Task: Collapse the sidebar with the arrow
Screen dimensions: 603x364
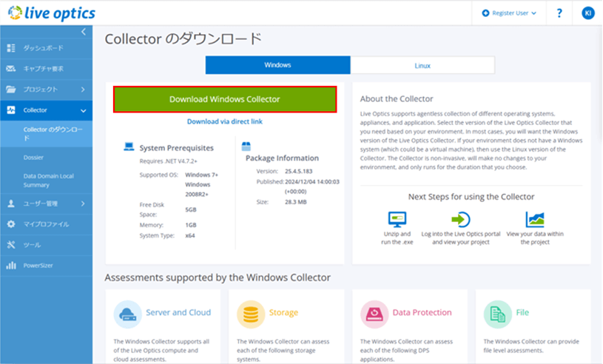Action: pos(83,32)
